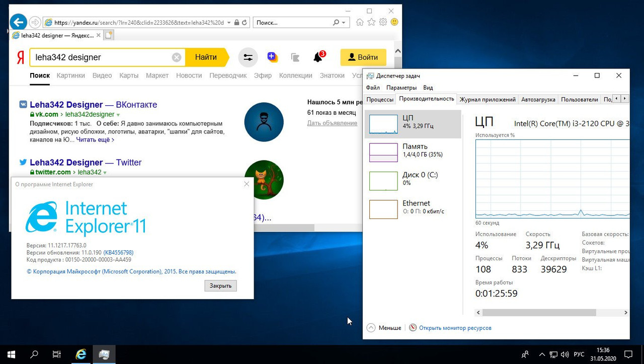Open the Переводчик tab on Yandex
The height and width of the screenshot is (364, 644).
[228, 76]
